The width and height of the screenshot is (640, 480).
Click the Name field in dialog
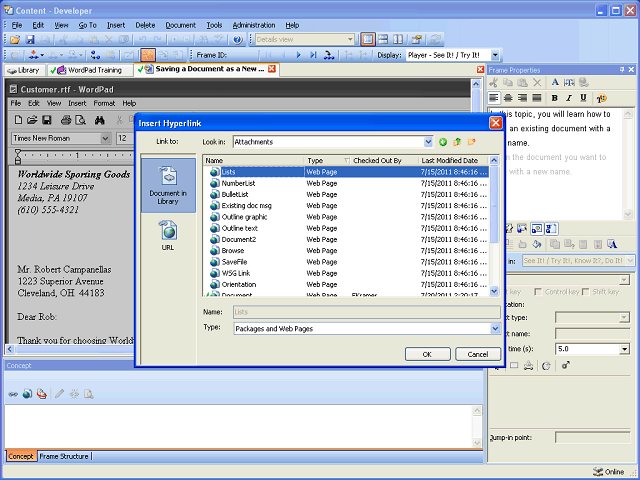pos(367,312)
